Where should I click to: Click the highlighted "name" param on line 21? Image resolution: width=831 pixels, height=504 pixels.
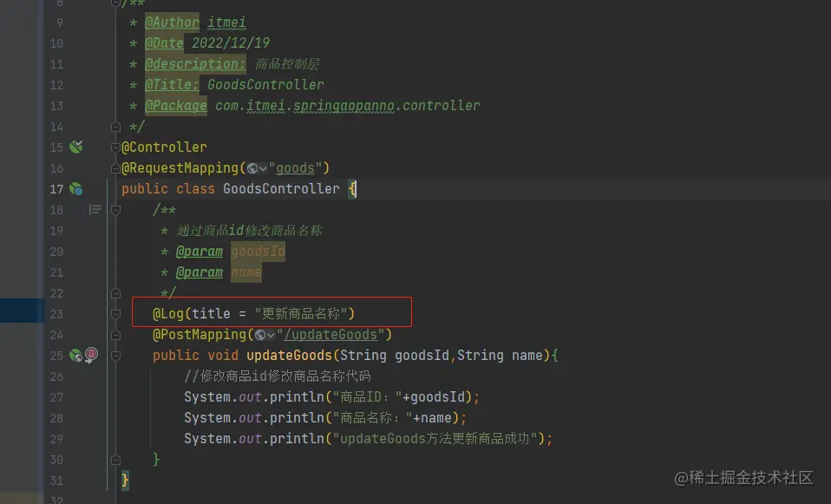(246, 272)
